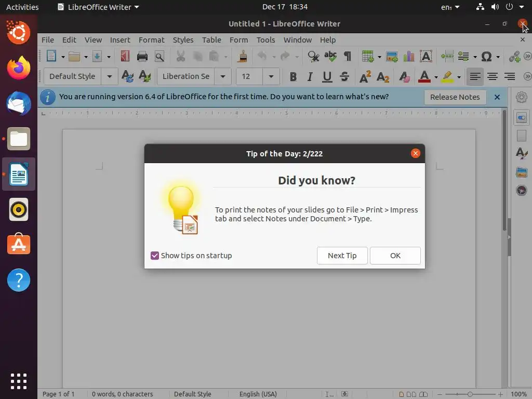Click the Clone Formatting paintbrush icon
This screenshot has width=532, height=399.
[242, 56]
